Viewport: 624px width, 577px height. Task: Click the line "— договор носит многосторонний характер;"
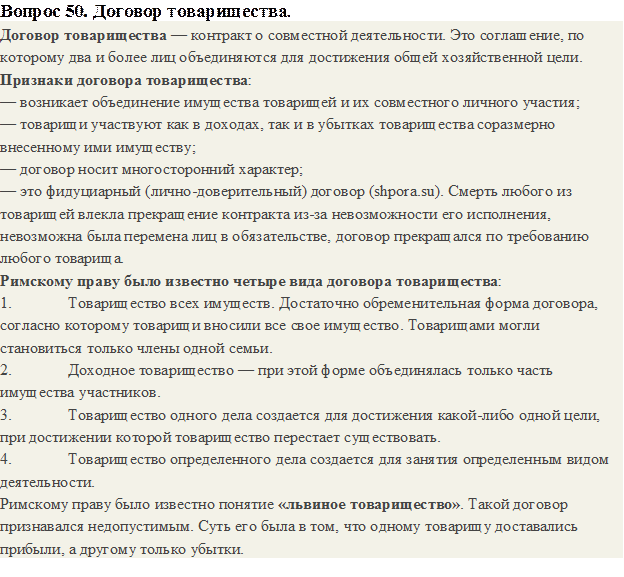[x=152, y=170]
